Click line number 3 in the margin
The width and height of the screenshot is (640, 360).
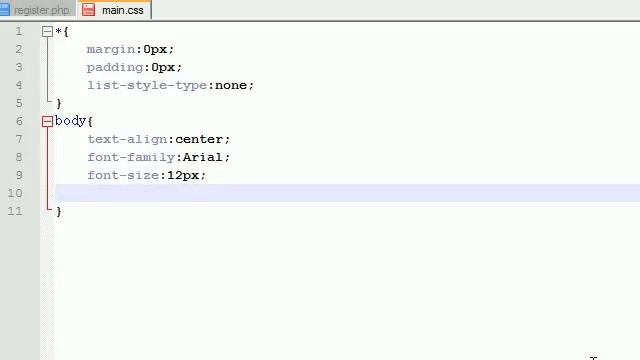19,67
